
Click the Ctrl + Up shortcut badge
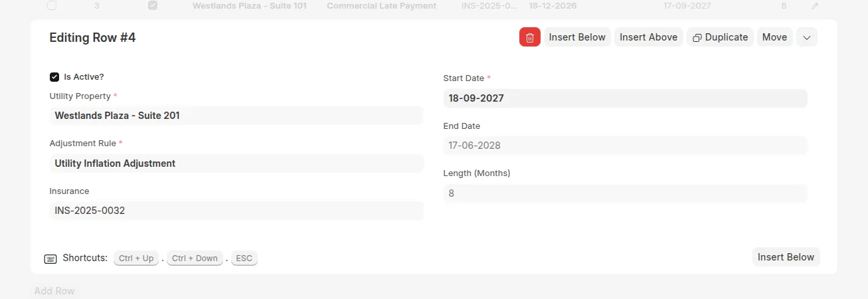coord(136,258)
